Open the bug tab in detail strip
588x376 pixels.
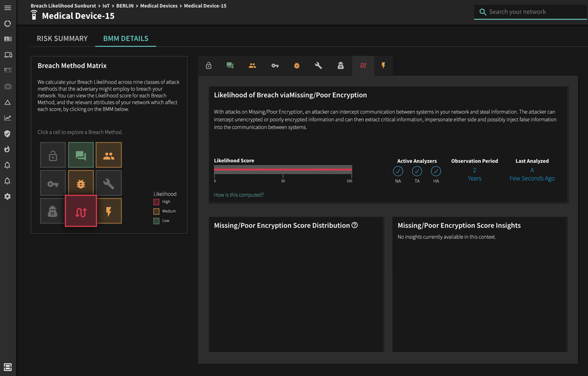point(296,66)
